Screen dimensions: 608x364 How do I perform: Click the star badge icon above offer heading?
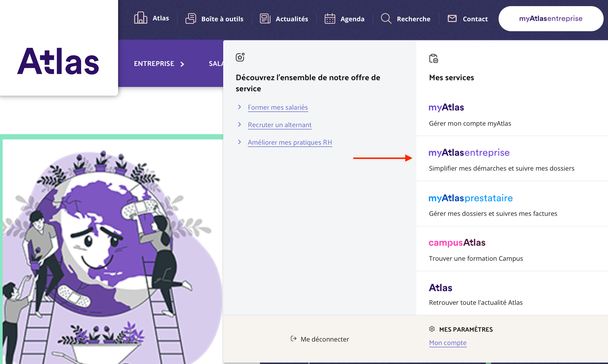pyautogui.click(x=240, y=57)
